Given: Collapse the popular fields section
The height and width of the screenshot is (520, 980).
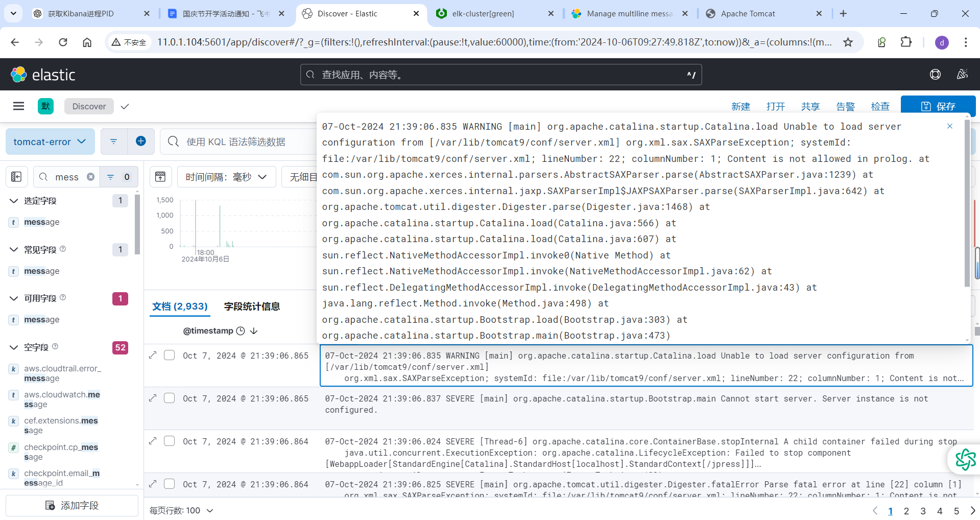Looking at the screenshot, I should point(14,249).
